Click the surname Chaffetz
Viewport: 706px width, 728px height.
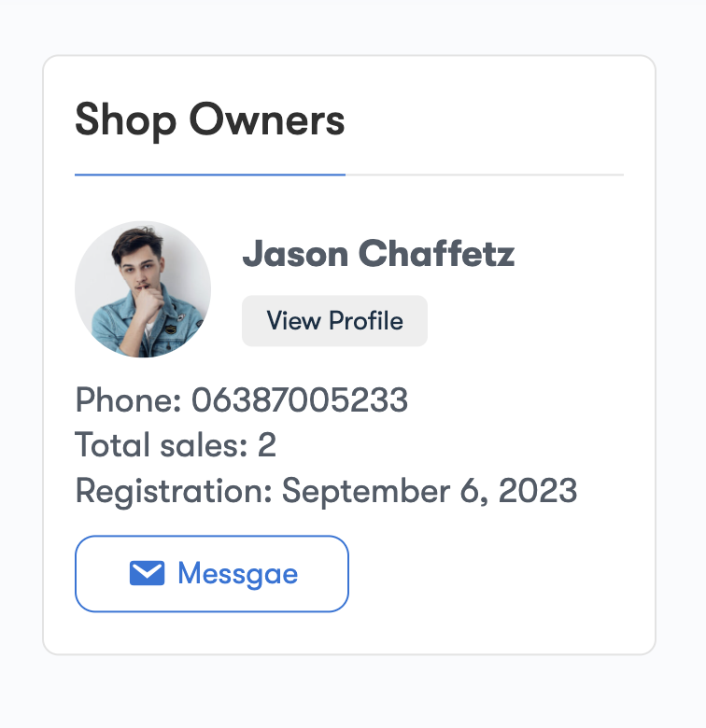(x=437, y=254)
